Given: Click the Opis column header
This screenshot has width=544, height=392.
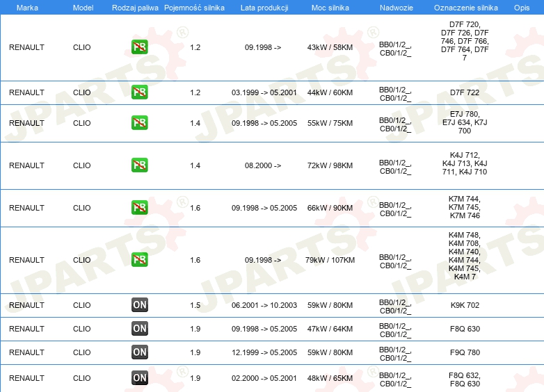Looking at the screenshot, I should pyautogui.click(x=522, y=8).
